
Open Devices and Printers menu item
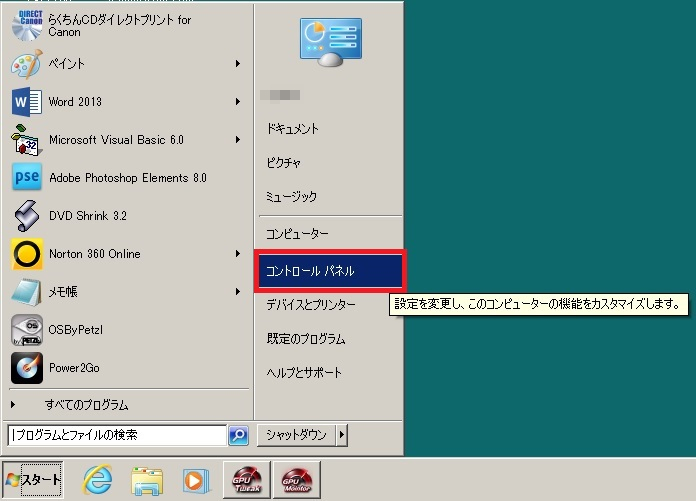pos(311,304)
